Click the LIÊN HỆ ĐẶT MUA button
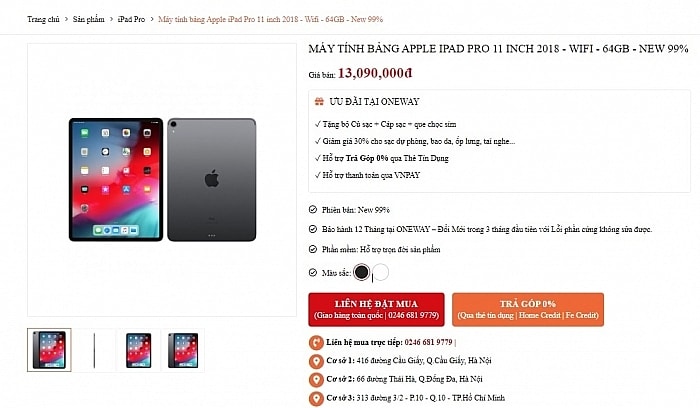 tap(376, 309)
